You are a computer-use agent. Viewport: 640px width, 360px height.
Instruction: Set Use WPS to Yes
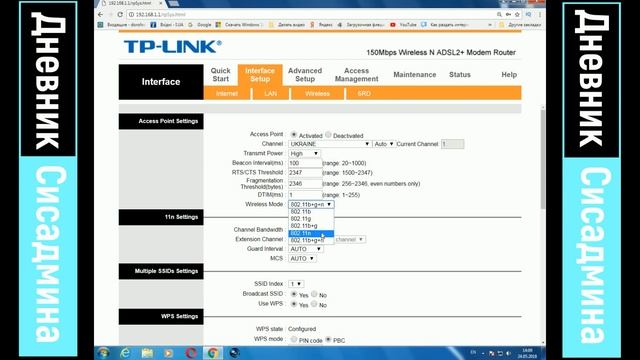(293, 304)
